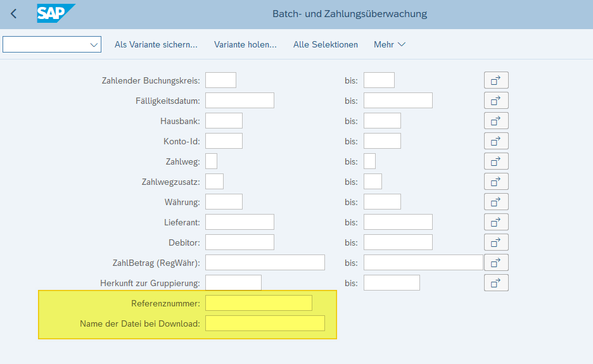Click the SAP logo
The height and width of the screenshot is (364, 593).
tap(55, 13)
